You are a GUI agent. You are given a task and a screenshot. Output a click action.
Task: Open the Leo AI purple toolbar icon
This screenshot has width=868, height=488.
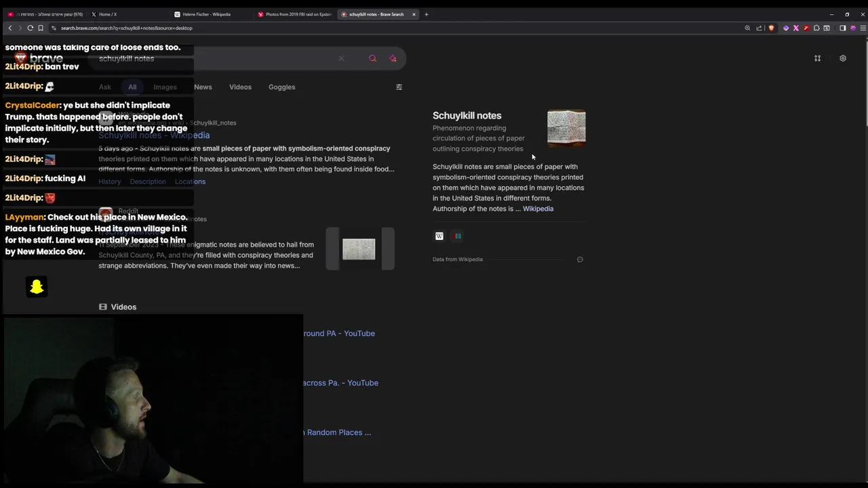[x=853, y=28]
